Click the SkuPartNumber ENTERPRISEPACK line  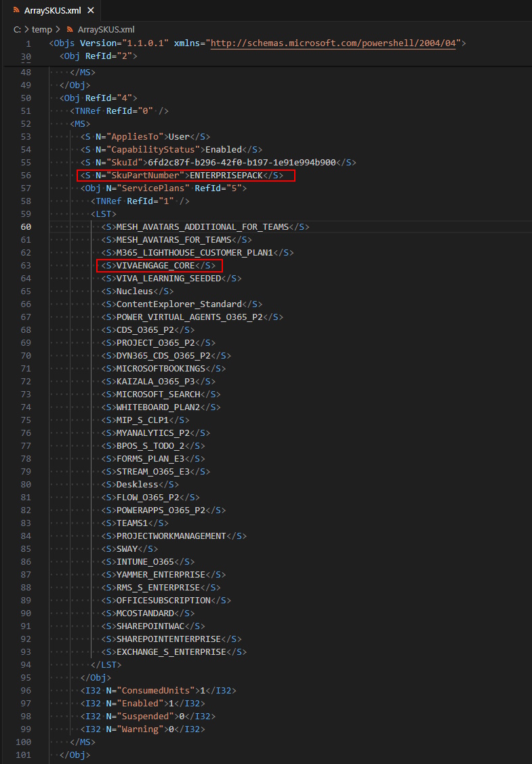(186, 176)
